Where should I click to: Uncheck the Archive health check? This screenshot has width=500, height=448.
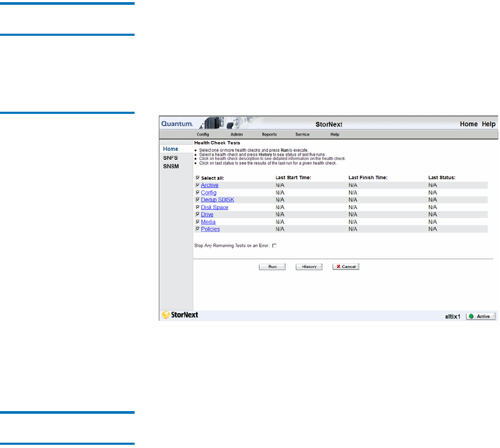198,185
